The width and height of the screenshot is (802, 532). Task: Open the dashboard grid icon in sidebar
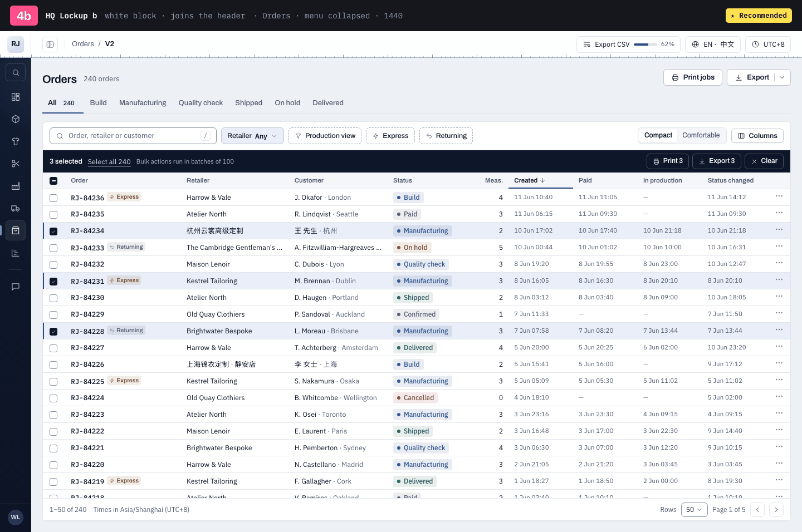point(16,97)
